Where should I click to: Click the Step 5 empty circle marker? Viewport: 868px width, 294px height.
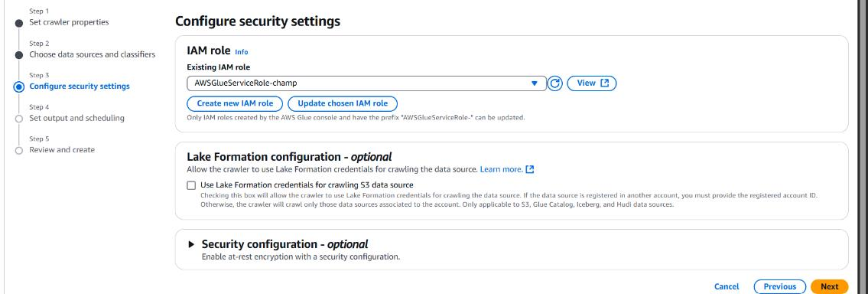tap(19, 150)
